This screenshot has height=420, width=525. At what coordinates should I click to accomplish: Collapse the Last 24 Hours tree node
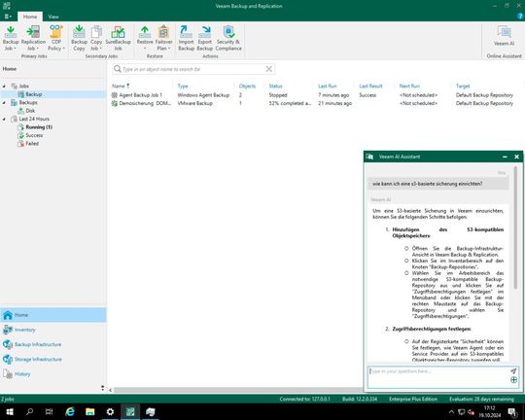tap(4, 119)
